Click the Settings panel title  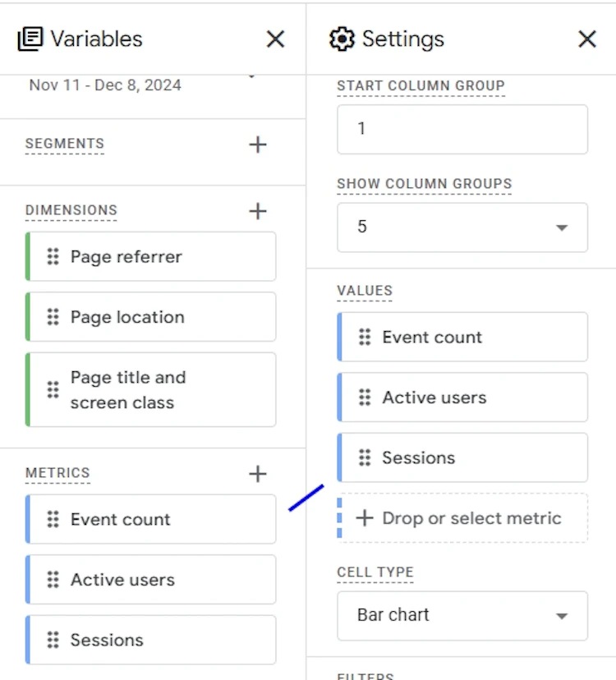[403, 39]
